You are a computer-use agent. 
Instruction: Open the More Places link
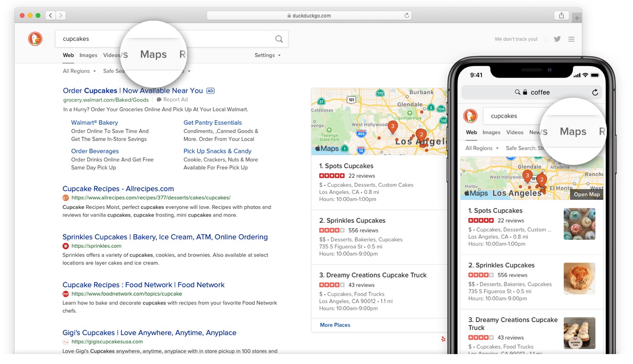[335, 325]
